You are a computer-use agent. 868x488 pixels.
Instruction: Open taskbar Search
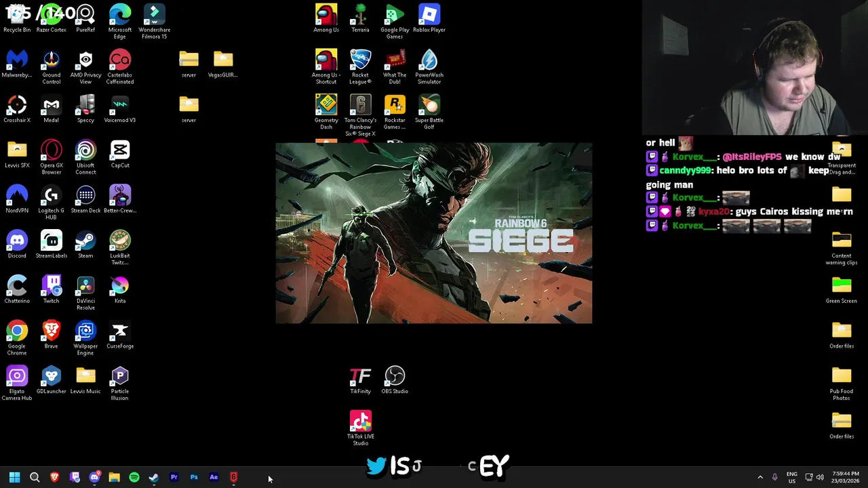tap(35, 477)
